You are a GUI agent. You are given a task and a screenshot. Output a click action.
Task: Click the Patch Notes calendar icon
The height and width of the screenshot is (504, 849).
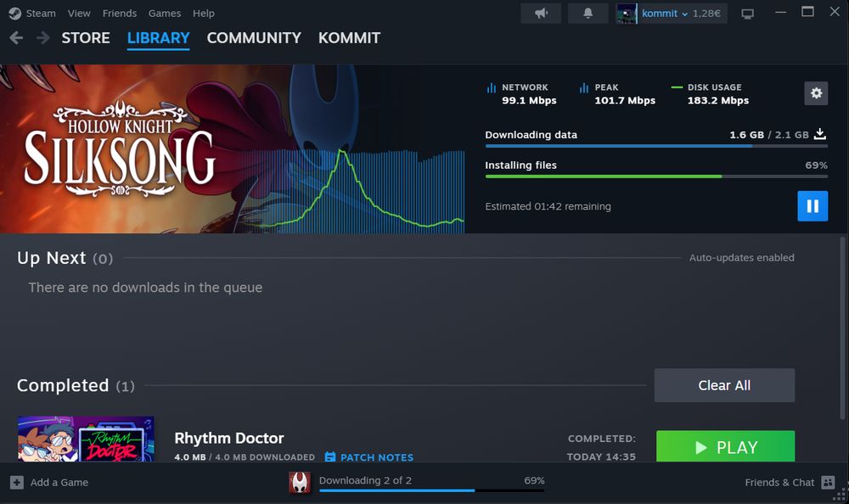tap(330, 456)
